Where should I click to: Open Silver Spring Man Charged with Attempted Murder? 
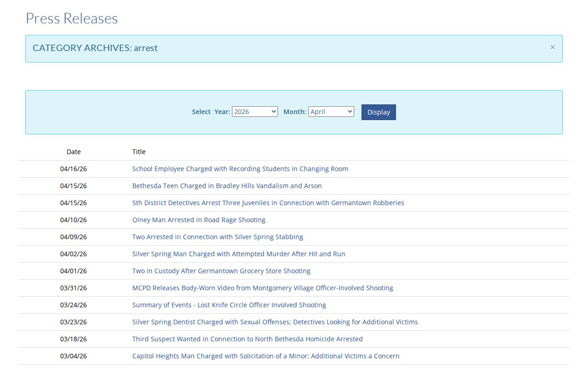point(239,254)
